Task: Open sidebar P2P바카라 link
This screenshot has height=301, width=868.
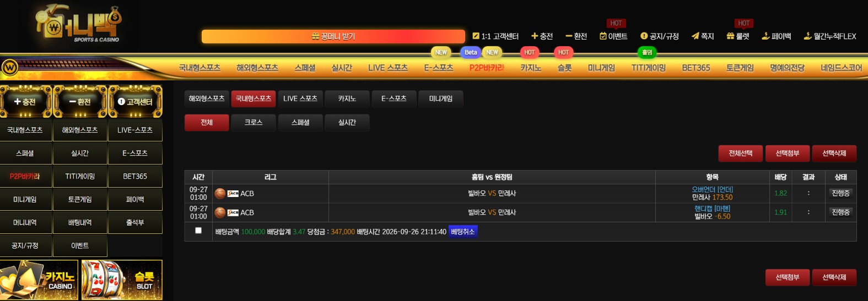Action: coord(25,176)
